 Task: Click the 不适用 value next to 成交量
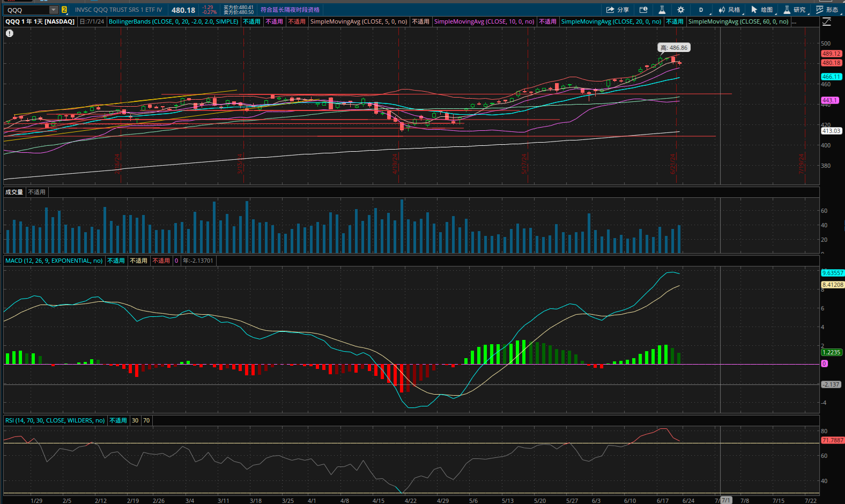click(36, 192)
